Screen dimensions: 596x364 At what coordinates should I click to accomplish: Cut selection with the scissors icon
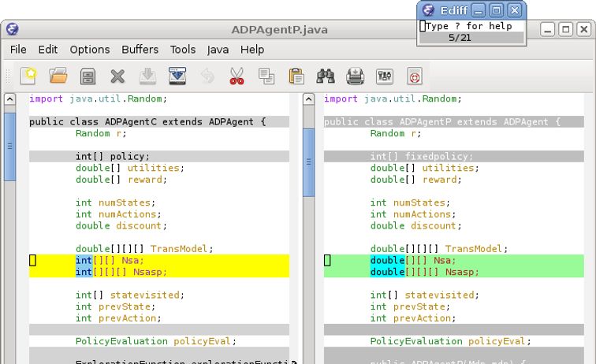tap(237, 76)
